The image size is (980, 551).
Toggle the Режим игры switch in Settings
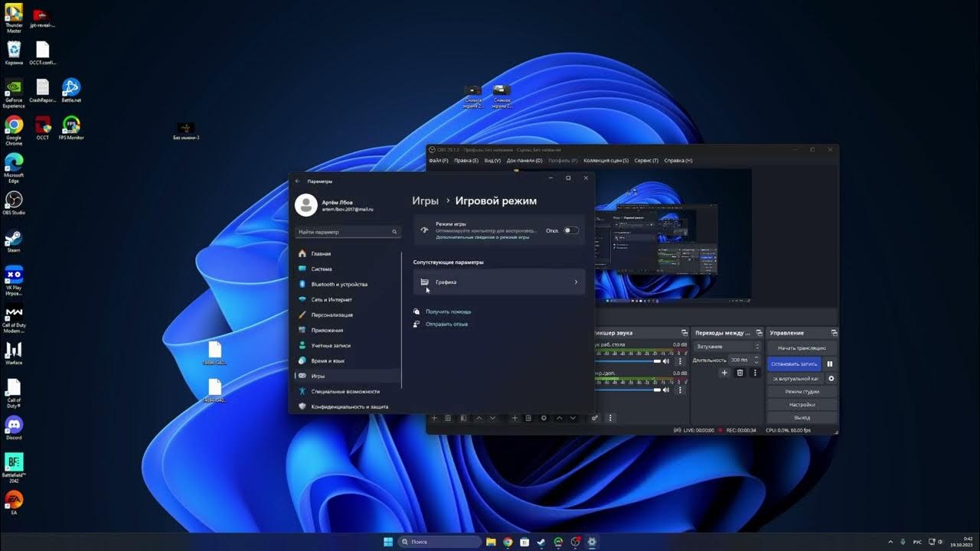[x=571, y=230]
